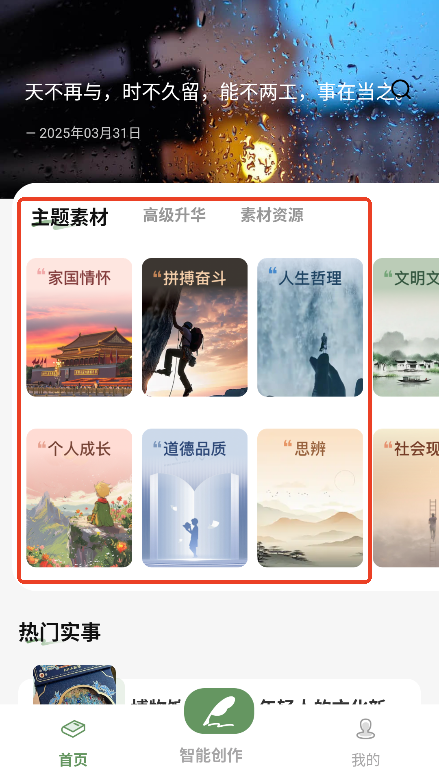Select the 道德品质 theme card
This screenshot has height=780, width=439.
194,498
